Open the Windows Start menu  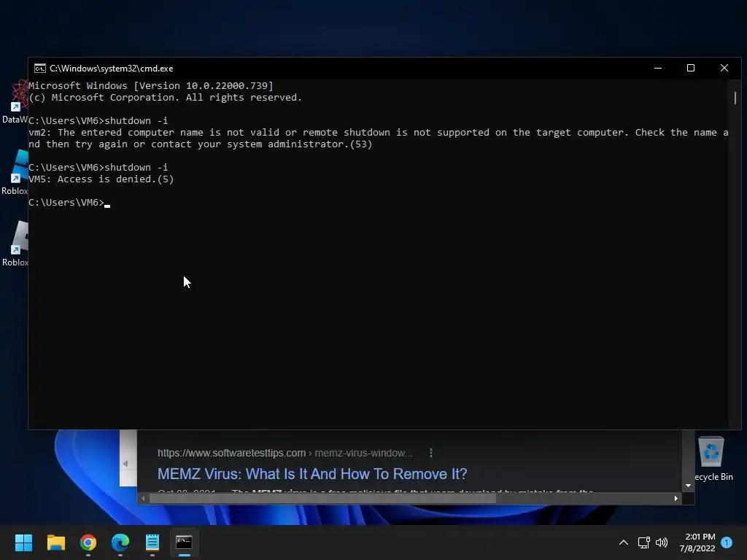click(x=23, y=542)
